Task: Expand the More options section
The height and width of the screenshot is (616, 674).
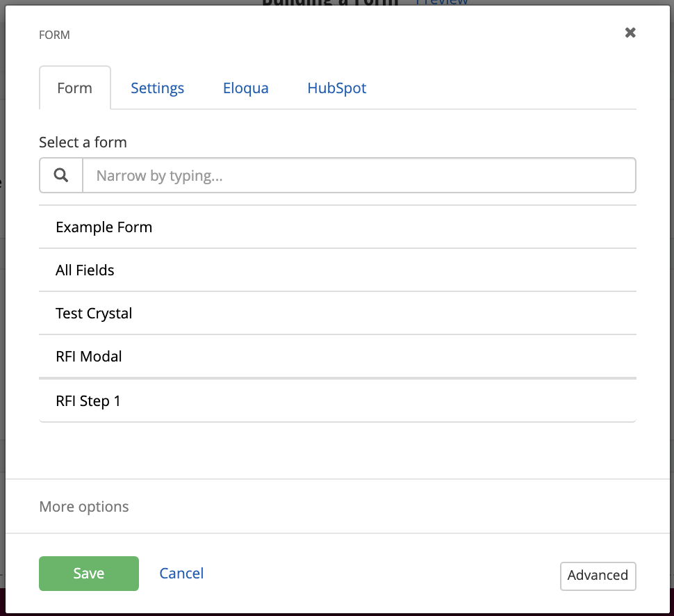Action: tap(84, 507)
